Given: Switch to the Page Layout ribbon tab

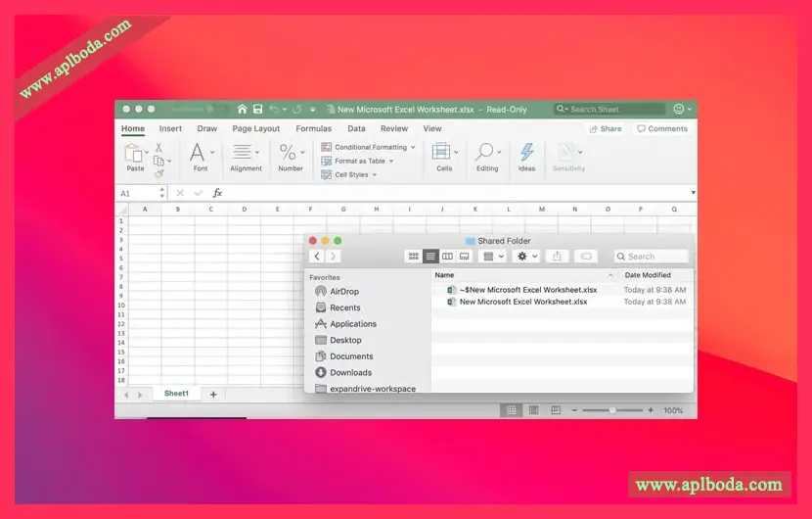Looking at the screenshot, I should [x=255, y=128].
